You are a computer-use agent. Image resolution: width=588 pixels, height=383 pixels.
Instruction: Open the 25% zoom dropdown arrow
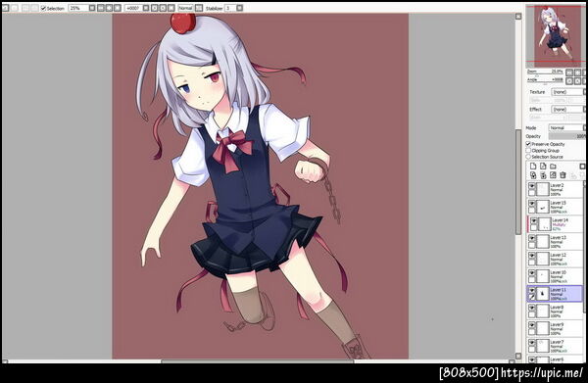[92, 8]
